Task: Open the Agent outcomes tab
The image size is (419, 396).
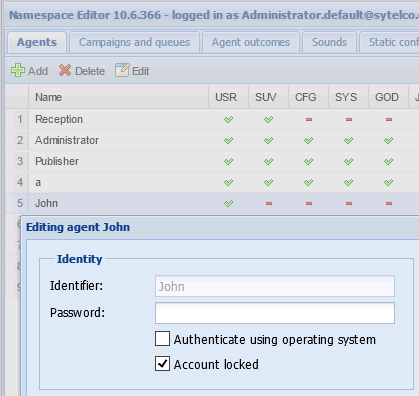Action: click(x=251, y=42)
